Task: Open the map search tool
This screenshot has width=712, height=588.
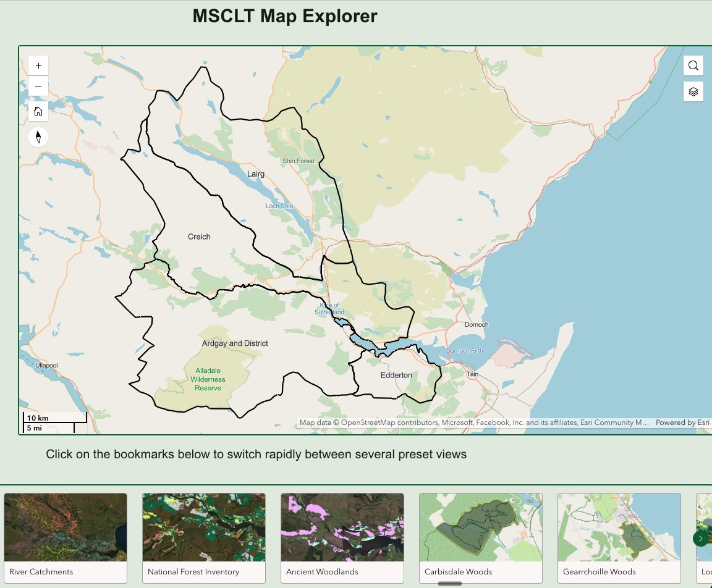Action: coord(693,66)
